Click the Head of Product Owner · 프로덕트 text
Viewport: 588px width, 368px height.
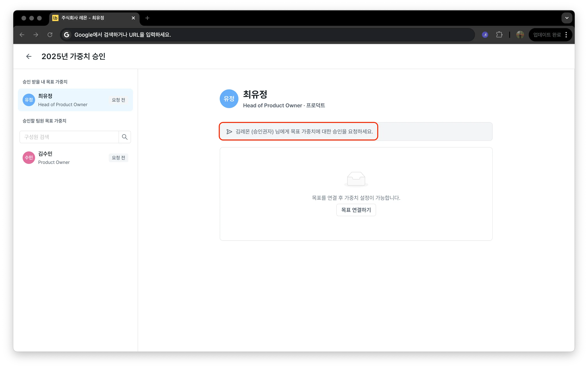[x=284, y=105]
